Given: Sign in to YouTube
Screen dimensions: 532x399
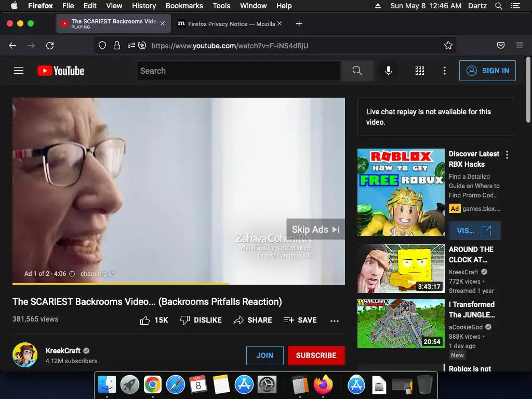Looking at the screenshot, I should 487,71.
